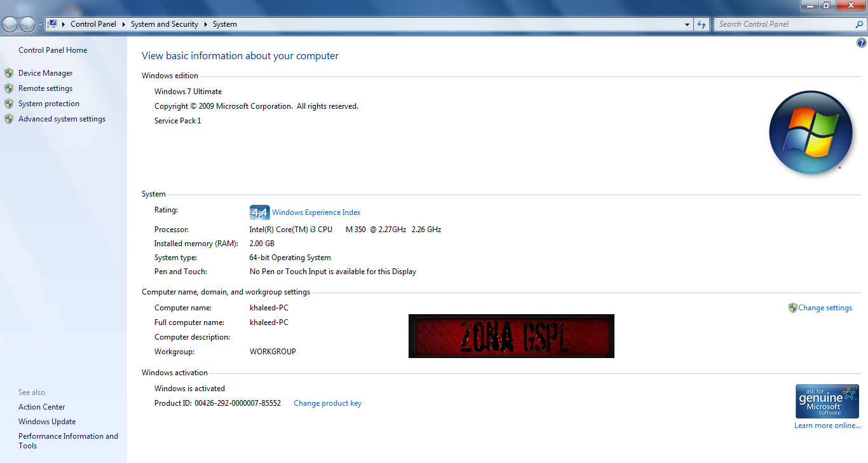Click Change settings link

825,308
